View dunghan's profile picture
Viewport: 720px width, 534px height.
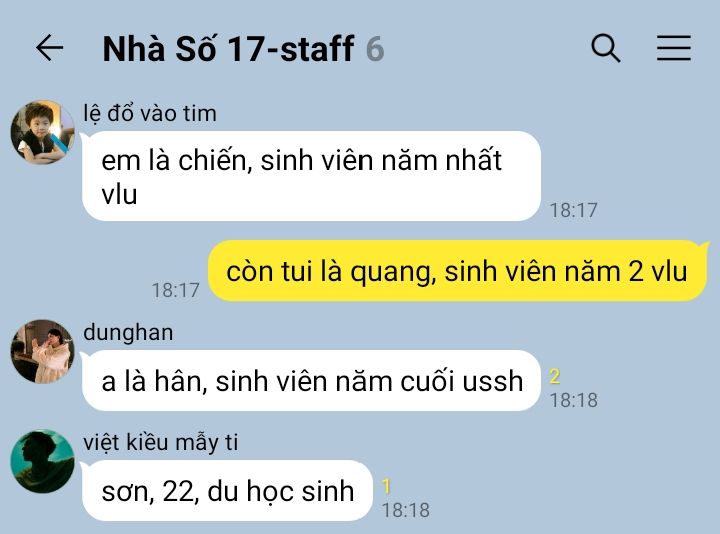pyautogui.click(x=42, y=351)
